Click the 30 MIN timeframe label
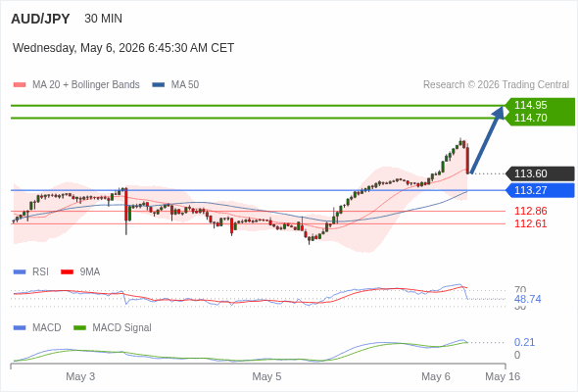Viewport: 578px width, 392px height. (x=103, y=19)
